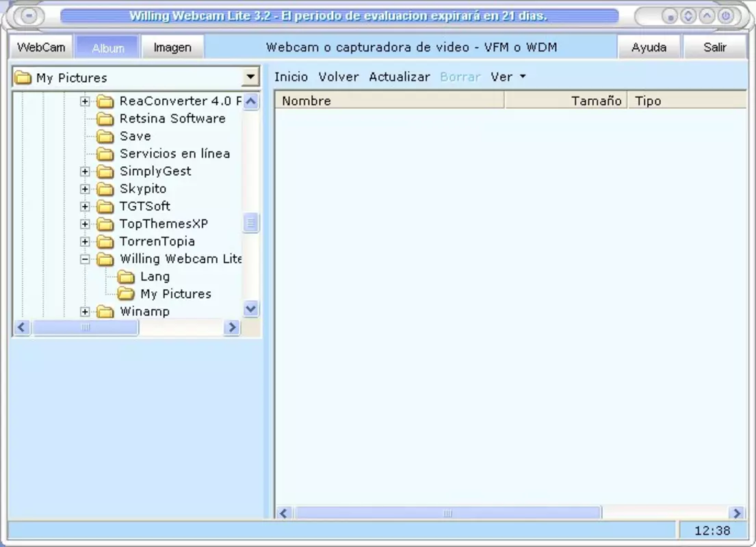This screenshot has height=547, width=756.
Task: Click folder tree scroll up arrow
Action: pyautogui.click(x=250, y=101)
